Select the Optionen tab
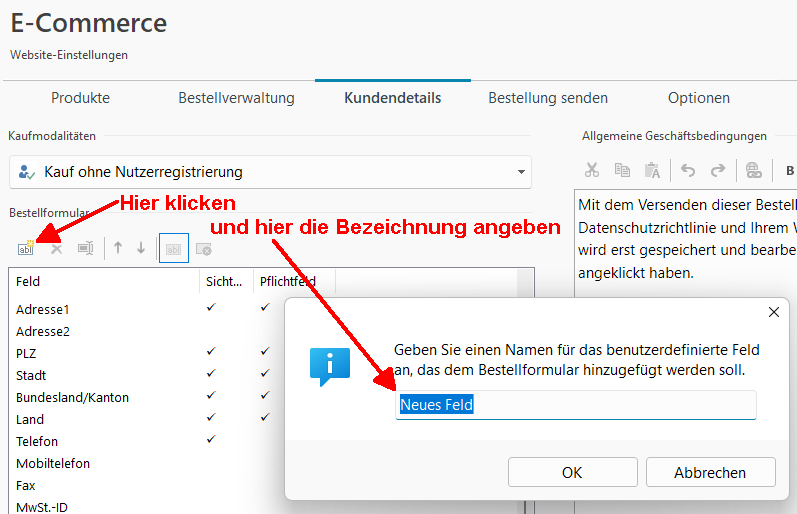 click(x=698, y=98)
